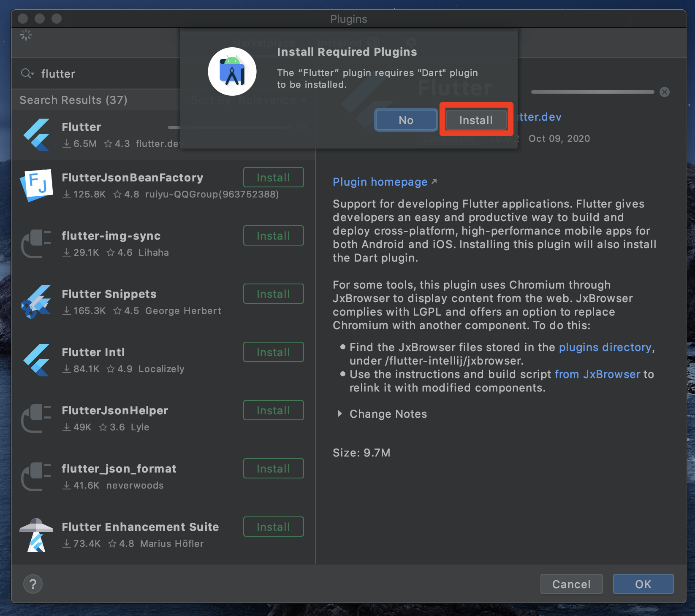Select the Flutter Intl title
695x616 pixels.
click(93, 352)
